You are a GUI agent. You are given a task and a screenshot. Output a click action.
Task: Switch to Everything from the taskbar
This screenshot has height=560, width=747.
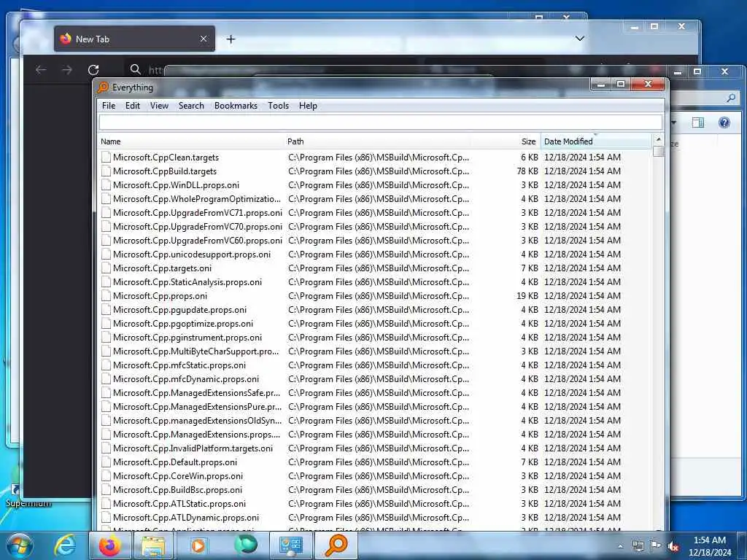(x=336, y=545)
